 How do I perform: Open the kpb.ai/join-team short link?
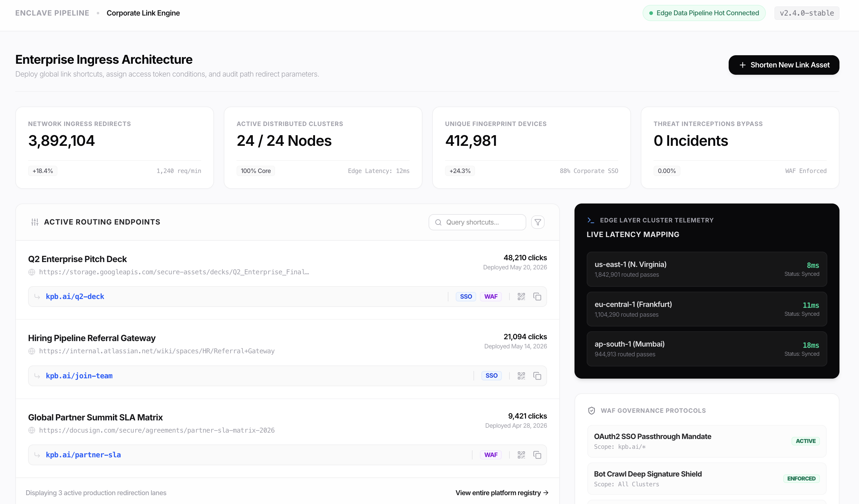pyautogui.click(x=79, y=376)
